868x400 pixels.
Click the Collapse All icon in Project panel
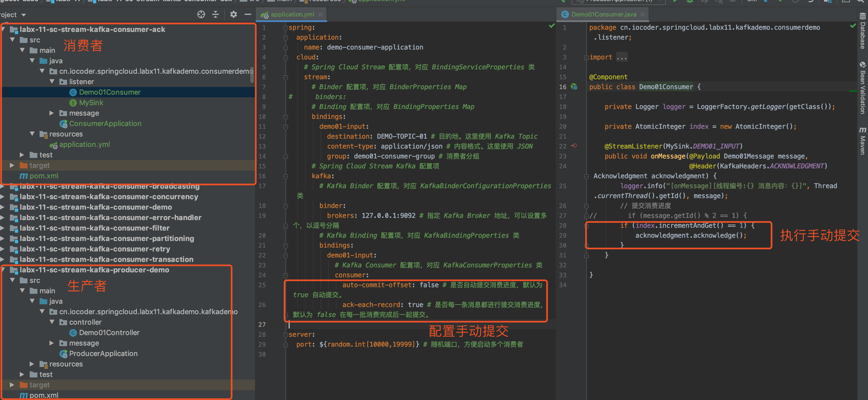click(x=215, y=15)
